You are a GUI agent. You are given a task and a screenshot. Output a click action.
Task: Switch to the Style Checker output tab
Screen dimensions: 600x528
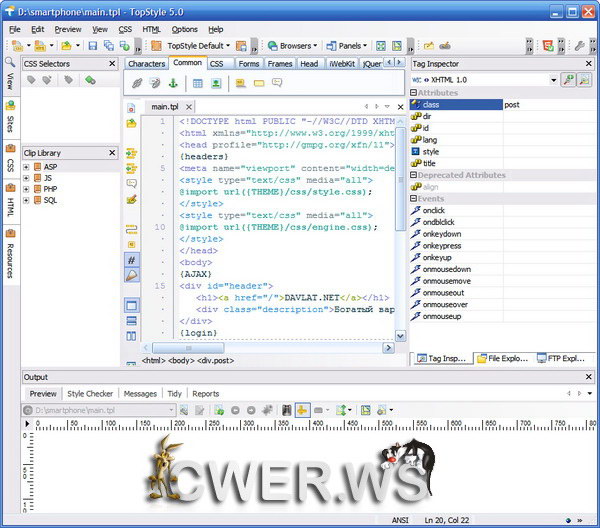[x=90, y=394]
